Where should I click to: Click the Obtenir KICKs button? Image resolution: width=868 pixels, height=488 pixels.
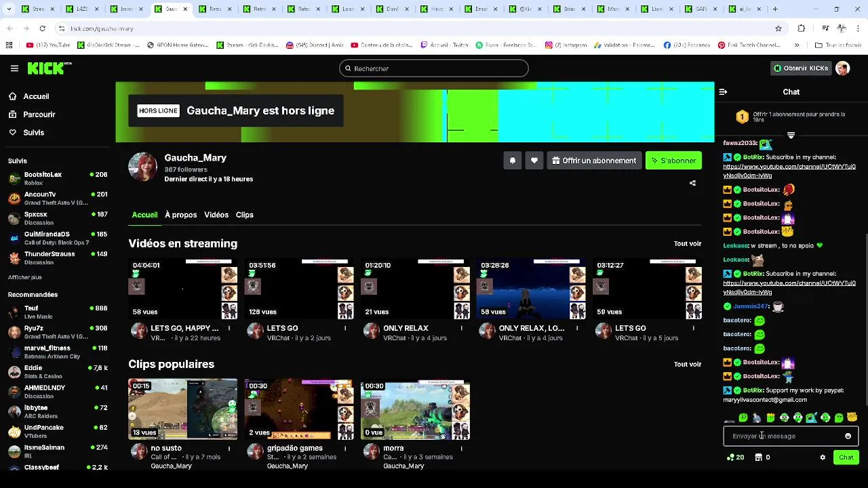point(802,68)
